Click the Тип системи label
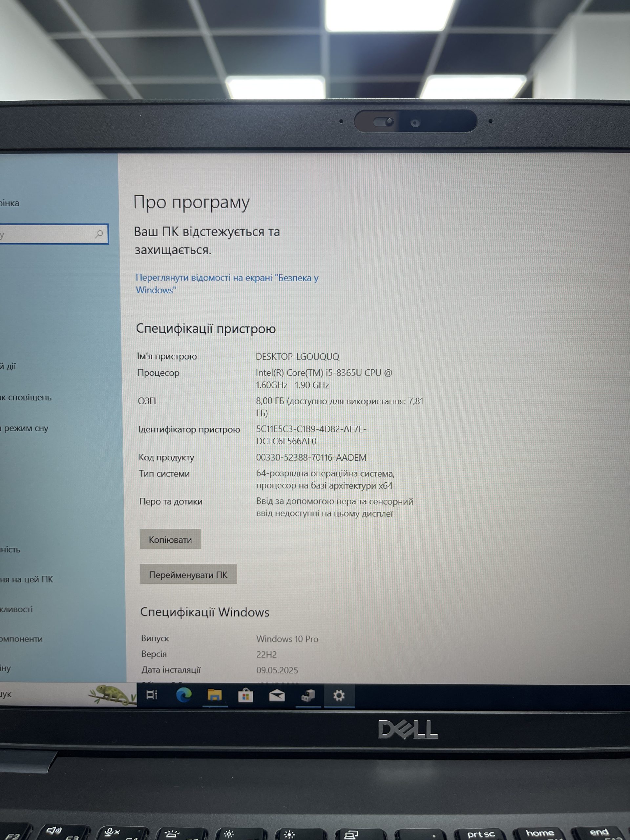This screenshot has width=630, height=840. (164, 473)
